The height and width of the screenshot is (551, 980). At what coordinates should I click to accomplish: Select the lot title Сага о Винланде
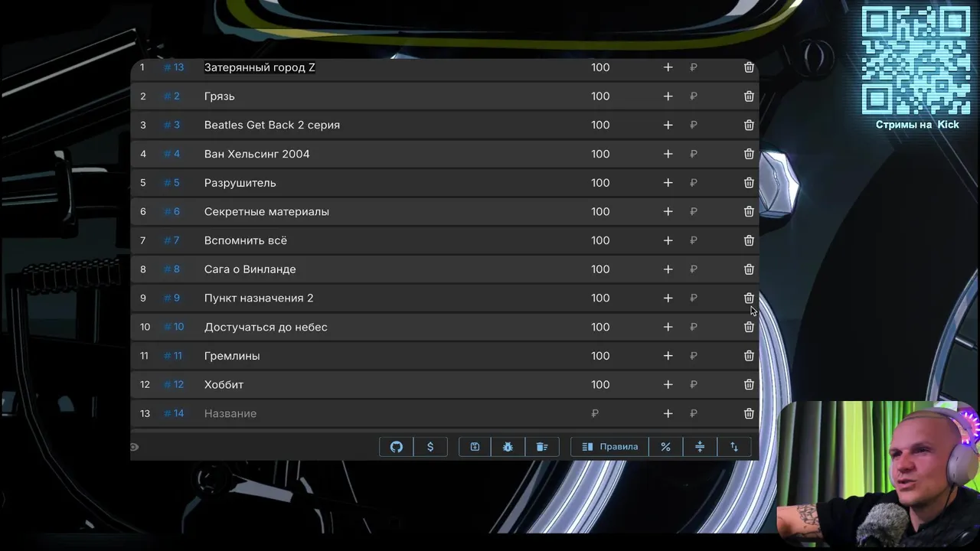click(250, 269)
